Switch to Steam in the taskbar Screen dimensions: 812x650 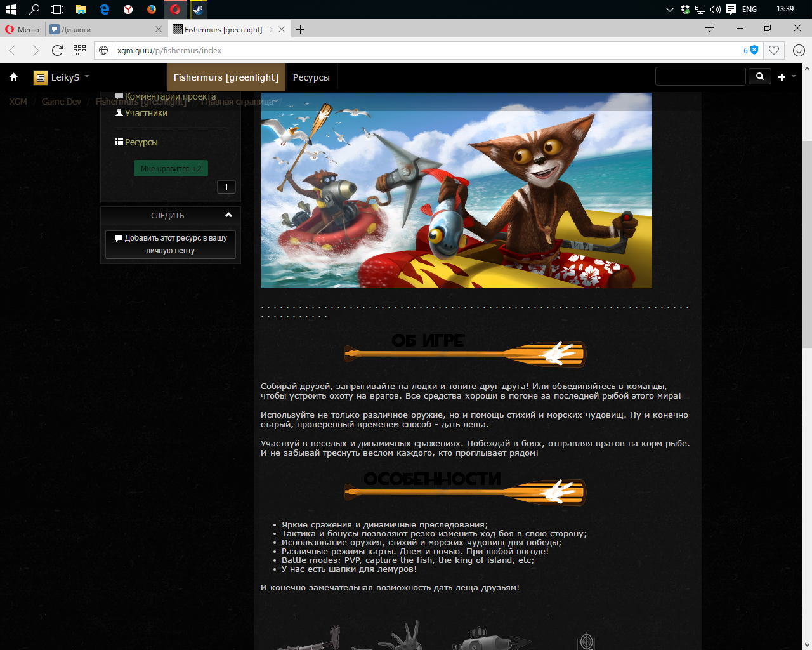tap(199, 9)
